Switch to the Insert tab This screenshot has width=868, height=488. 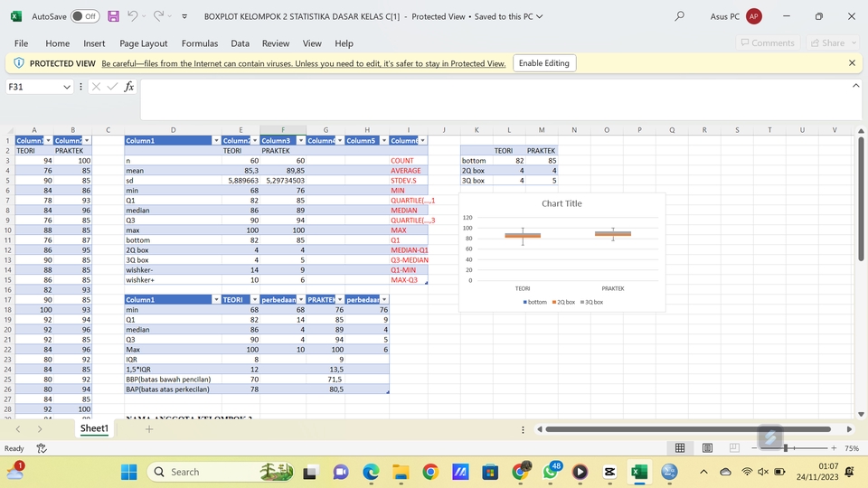[x=94, y=43]
